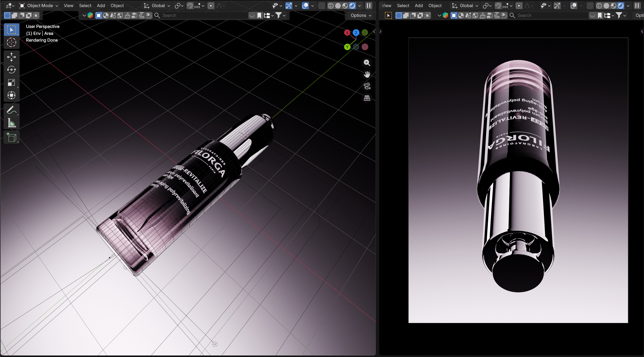Switch left viewport to material preview shading
This screenshot has height=357, width=644.
(x=345, y=5)
